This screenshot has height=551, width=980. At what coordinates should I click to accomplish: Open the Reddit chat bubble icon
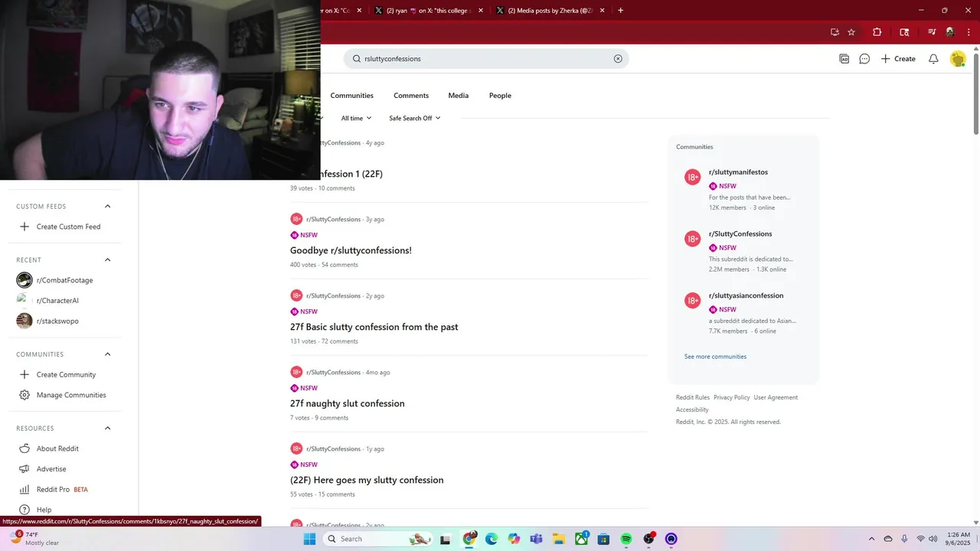(x=864, y=59)
